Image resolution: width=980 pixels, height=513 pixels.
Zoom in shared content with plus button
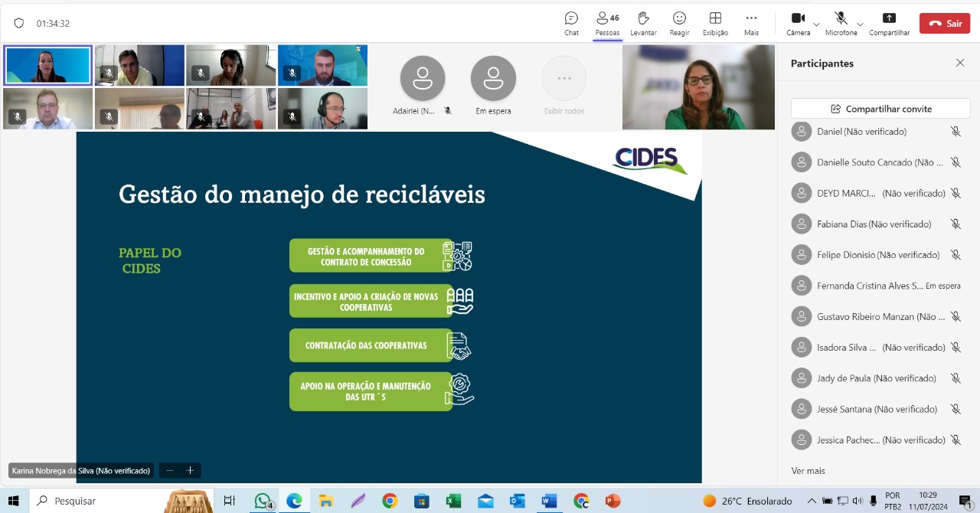click(x=190, y=470)
